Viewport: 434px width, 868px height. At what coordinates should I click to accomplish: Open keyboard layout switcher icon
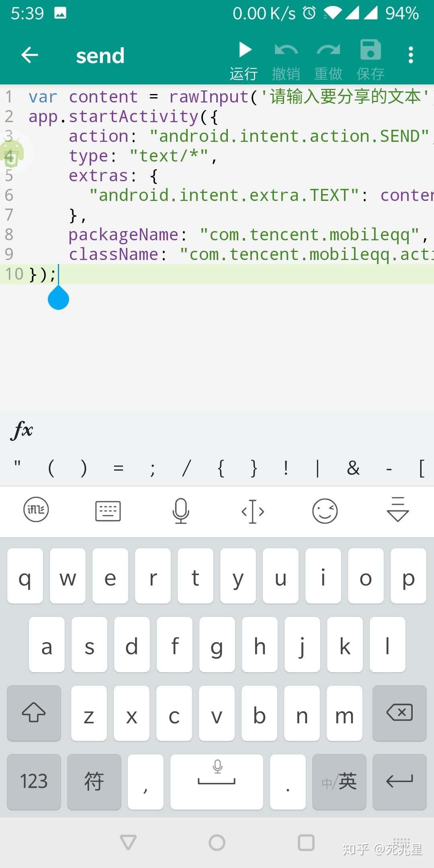pos(108,511)
